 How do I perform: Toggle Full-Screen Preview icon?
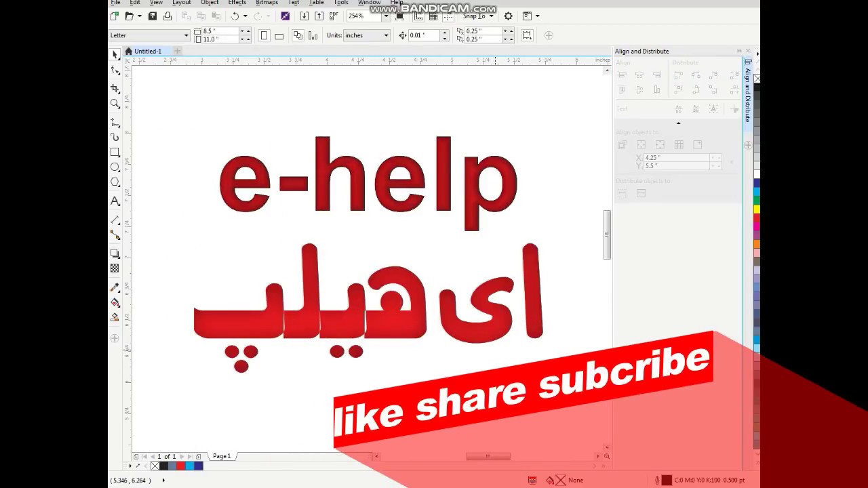[399, 16]
